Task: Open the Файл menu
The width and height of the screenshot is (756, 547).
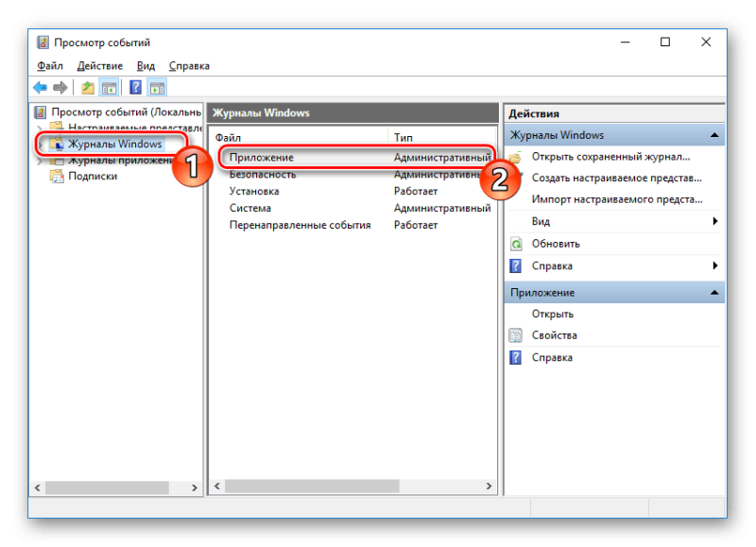Action: click(x=50, y=66)
